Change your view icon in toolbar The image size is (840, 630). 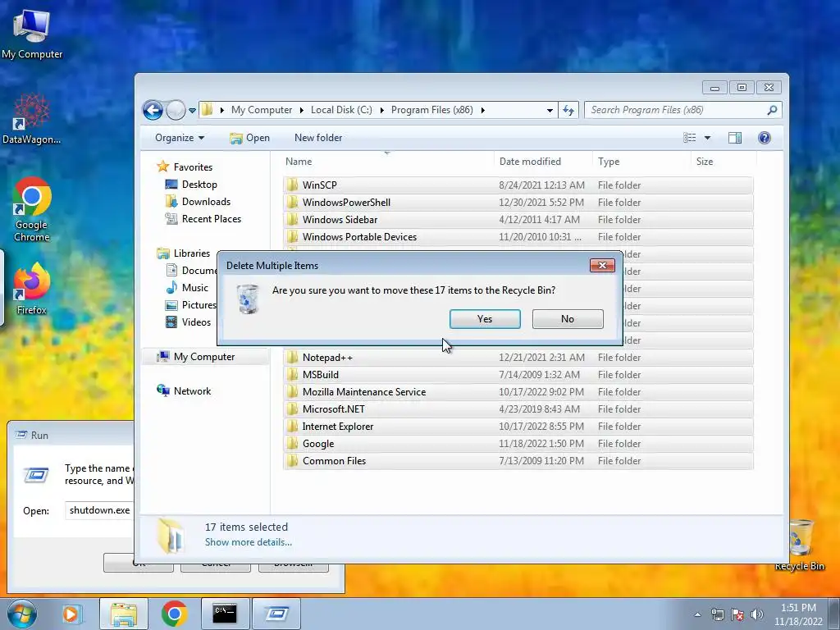[x=689, y=138]
